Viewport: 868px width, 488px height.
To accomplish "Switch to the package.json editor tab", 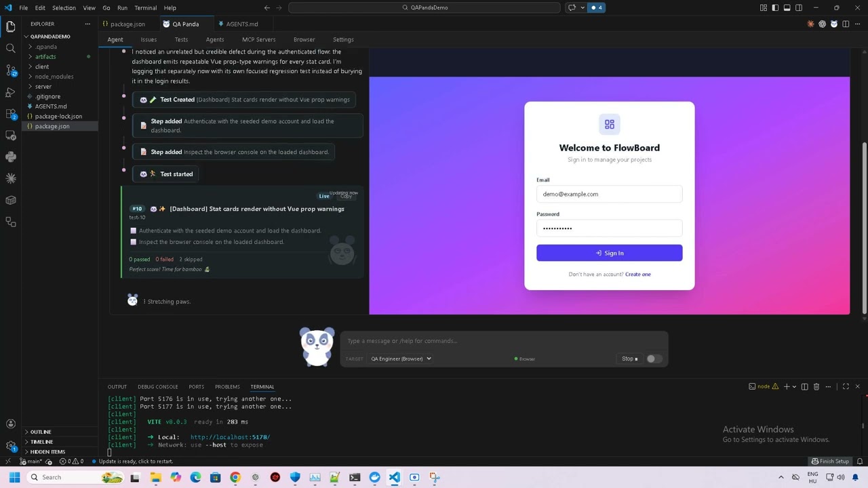I will point(127,24).
